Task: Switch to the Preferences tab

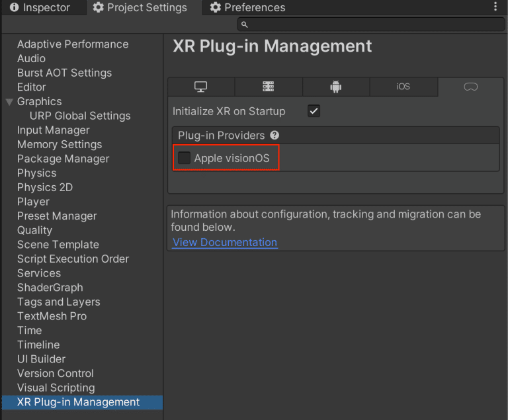Action: coord(248,7)
